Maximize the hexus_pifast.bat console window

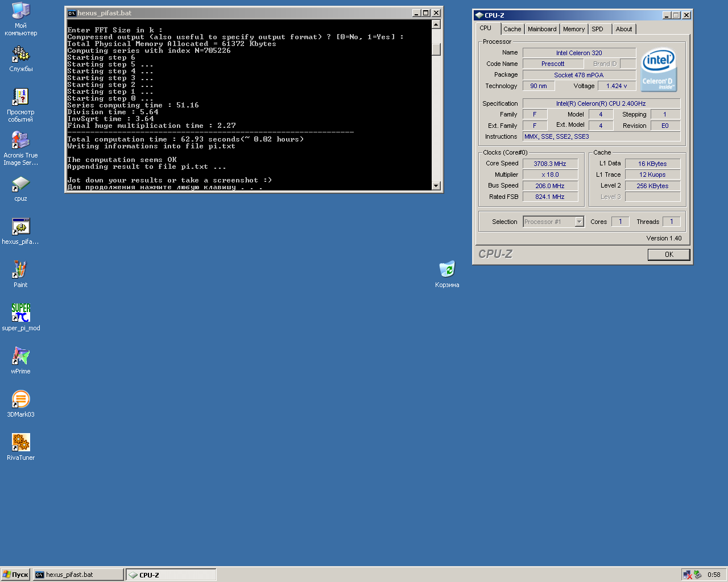coord(426,13)
